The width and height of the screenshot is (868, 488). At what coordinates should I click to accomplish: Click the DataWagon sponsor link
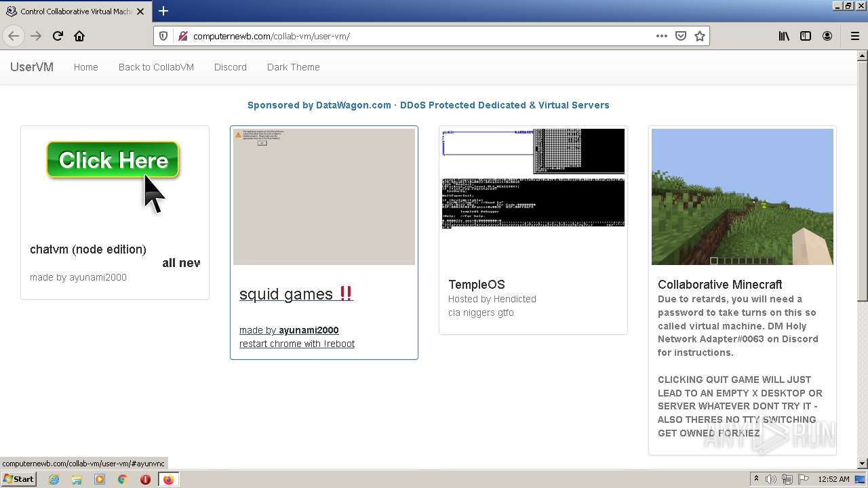[429, 105]
